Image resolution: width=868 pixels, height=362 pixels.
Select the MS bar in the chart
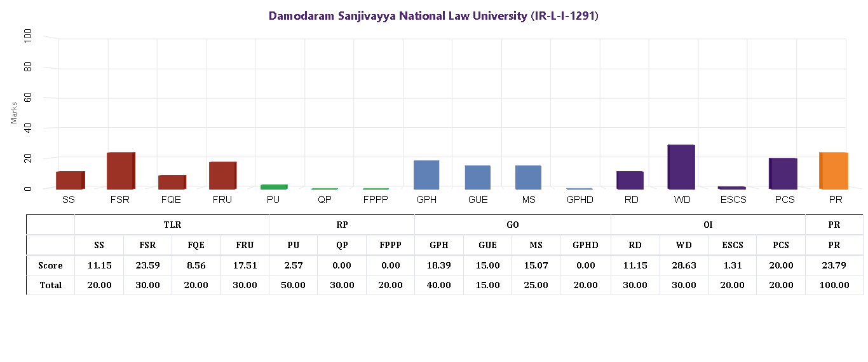528,177
